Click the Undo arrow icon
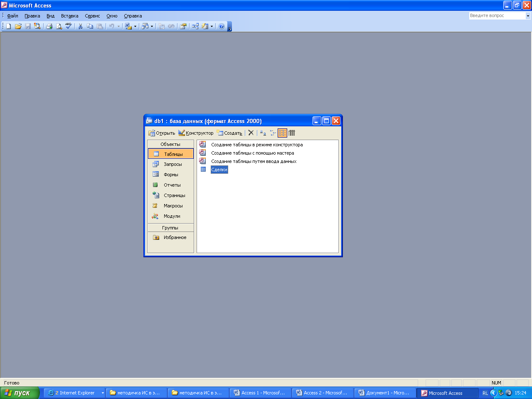The width and height of the screenshot is (532, 399). coord(111,26)
